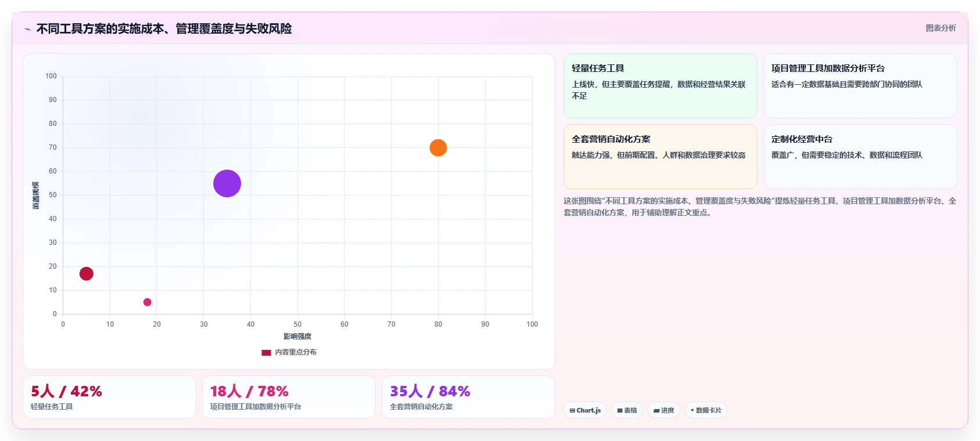Viewport: 980px width, 441px height.
Task: Click the 内容重点分布 legend label
Action: (x=296, y=352)
